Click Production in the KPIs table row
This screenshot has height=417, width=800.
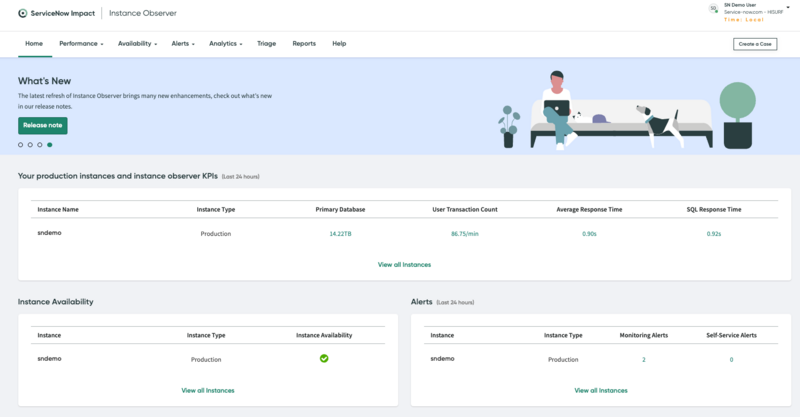click(216, 234)
